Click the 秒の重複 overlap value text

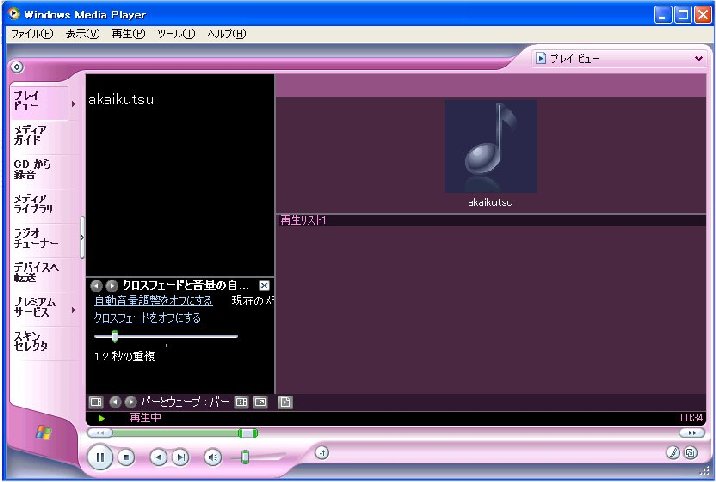(125, 356)
